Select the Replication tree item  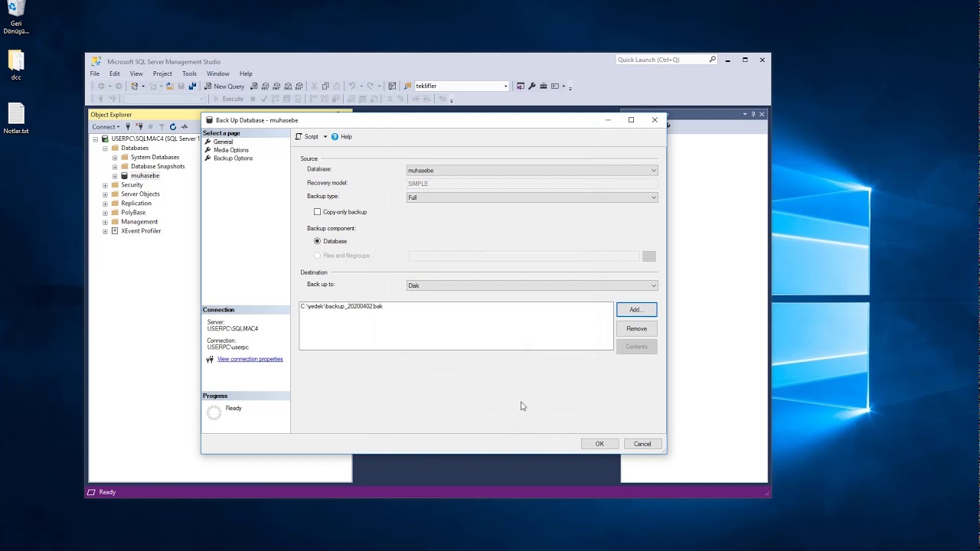[x=136, y=204]
